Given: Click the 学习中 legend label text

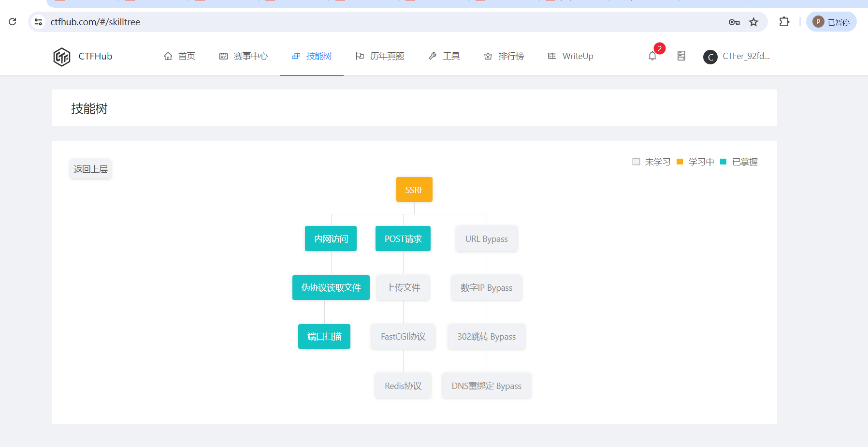Looking at the screenshot, I should pyautogui.click(x=701, y=162).
